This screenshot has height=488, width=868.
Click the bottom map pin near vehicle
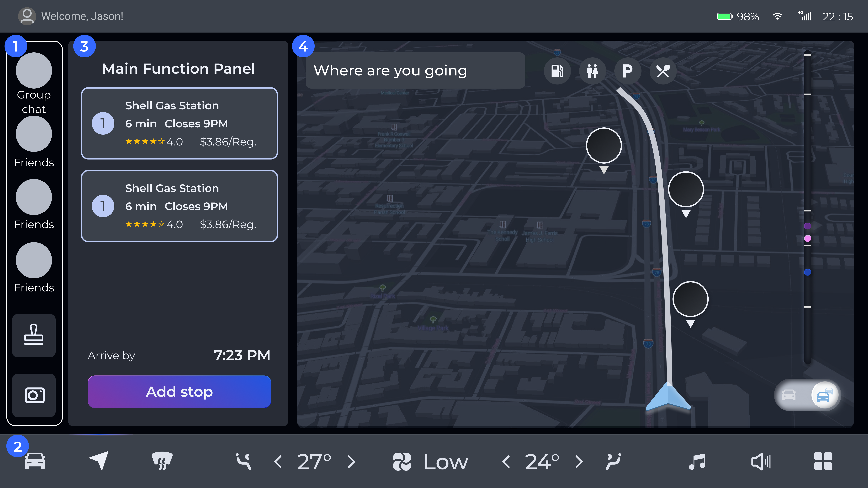(690, 299)
